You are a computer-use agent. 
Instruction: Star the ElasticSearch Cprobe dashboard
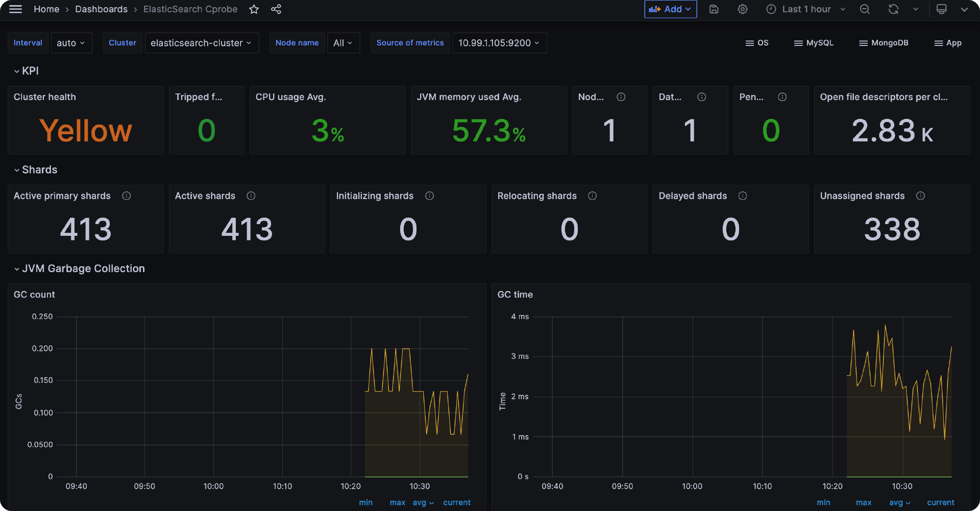coord(254,9)
